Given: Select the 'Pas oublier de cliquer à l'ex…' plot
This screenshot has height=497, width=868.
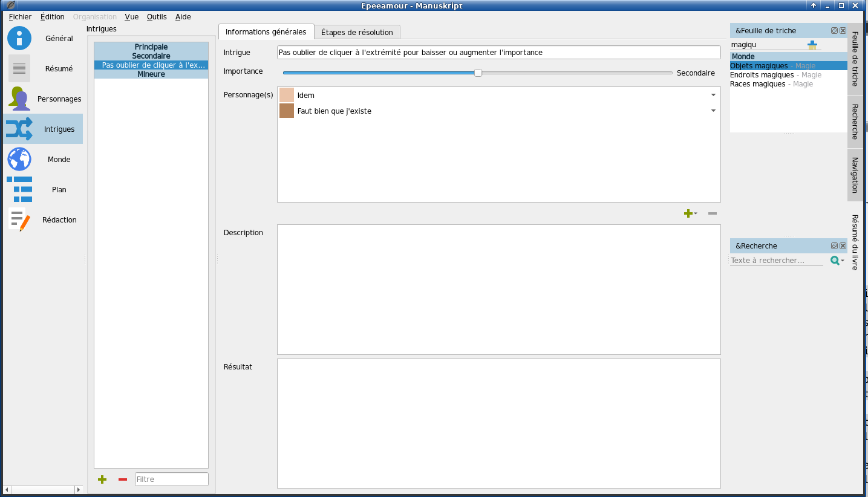Looking at the screenshot, I should pyautogui.click(x=151, y=65).
